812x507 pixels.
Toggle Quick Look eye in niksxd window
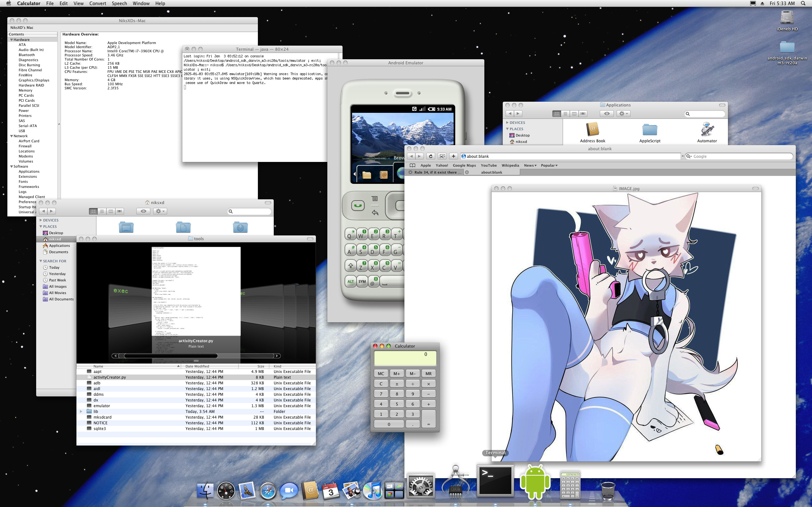tap(144, 211)
